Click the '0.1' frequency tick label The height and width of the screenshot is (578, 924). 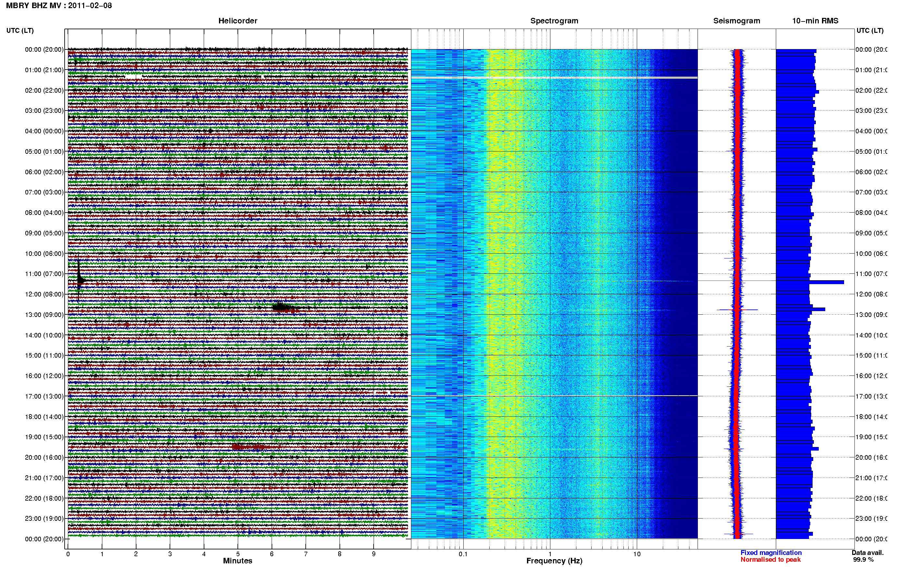pyautogui.click(x=463, y=554)
